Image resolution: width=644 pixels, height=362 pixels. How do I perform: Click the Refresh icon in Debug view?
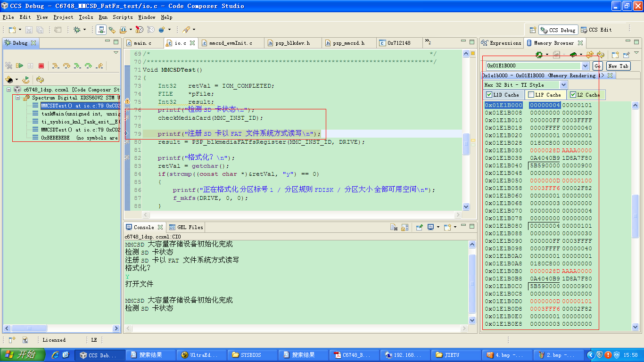tap(40, 80)
